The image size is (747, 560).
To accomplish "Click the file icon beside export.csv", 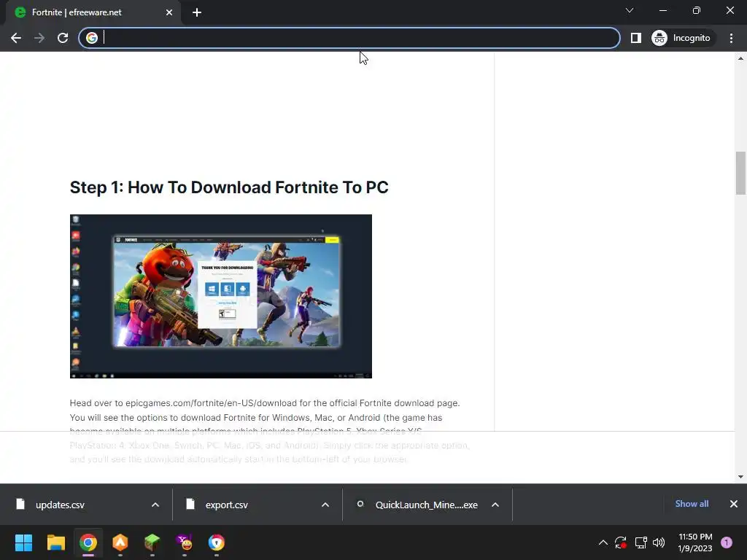I will 190,504.
